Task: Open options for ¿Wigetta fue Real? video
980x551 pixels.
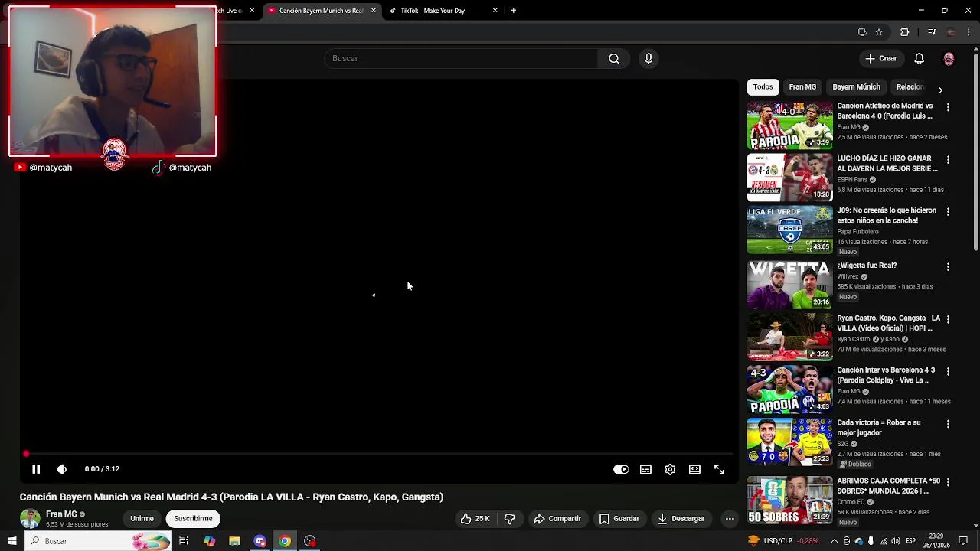Action: click(948, 266)
